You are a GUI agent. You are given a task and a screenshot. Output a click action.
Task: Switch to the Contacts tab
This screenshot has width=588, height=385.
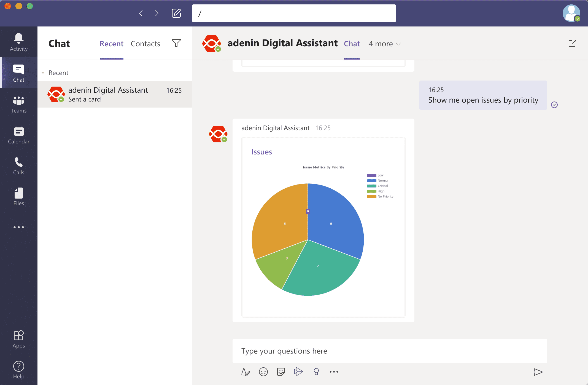click(x=145, y=44)
